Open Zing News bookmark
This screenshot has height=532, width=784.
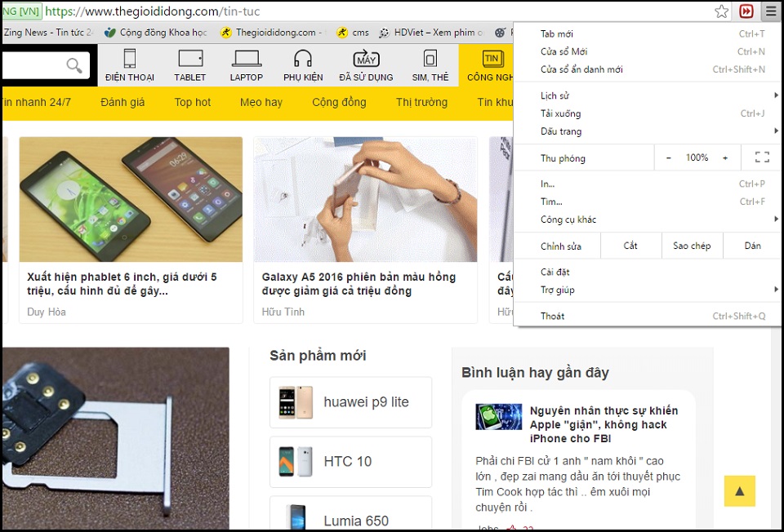(47, 33)
